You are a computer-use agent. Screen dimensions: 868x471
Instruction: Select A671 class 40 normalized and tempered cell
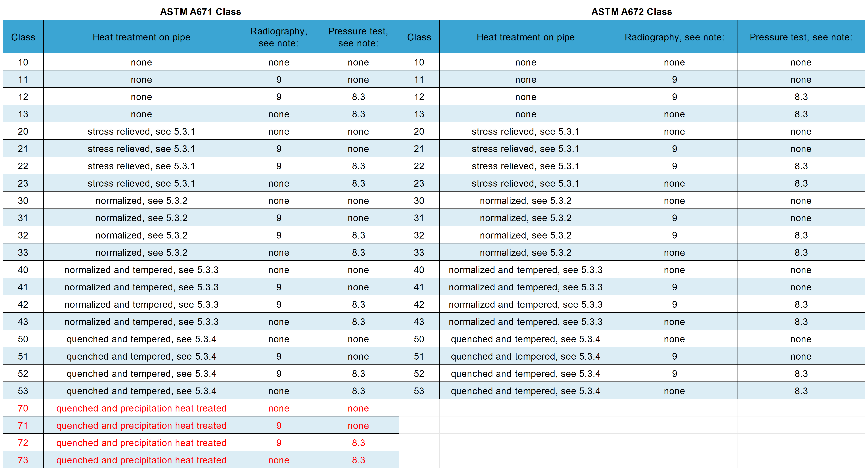[x=141, y=270]
